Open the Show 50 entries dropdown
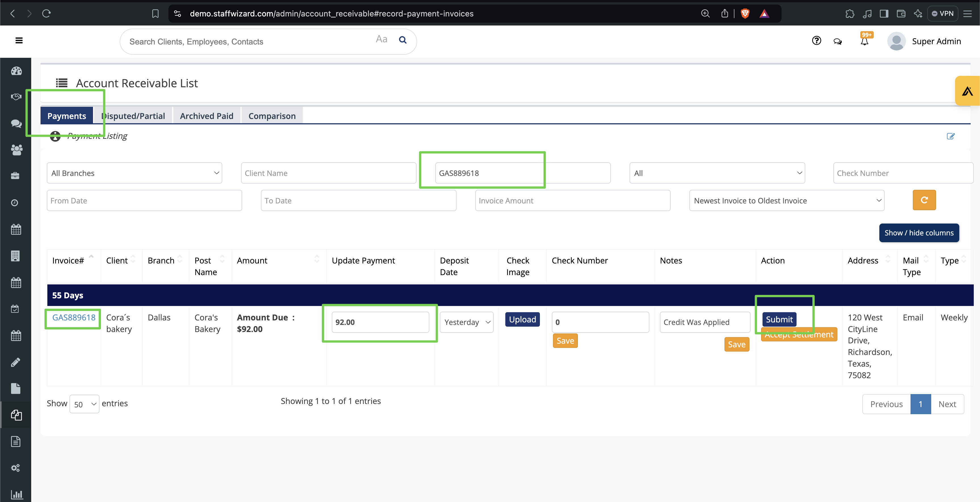This screenshot has width=980, height=502. (85, 404)
